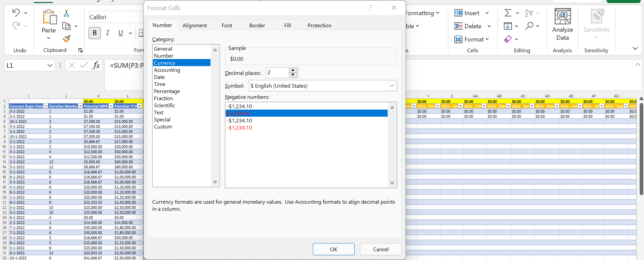Image resolution: width=644 pixels, height=260 pixels.
Task: Collapse the ribbon with the chevron
Action: click(x=635, y=49)
